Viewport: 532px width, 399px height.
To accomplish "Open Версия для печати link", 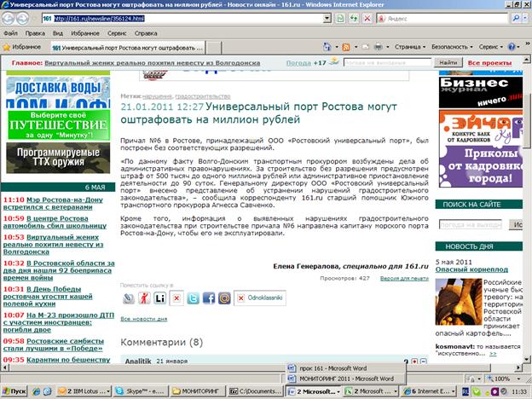I will [404, 278].
